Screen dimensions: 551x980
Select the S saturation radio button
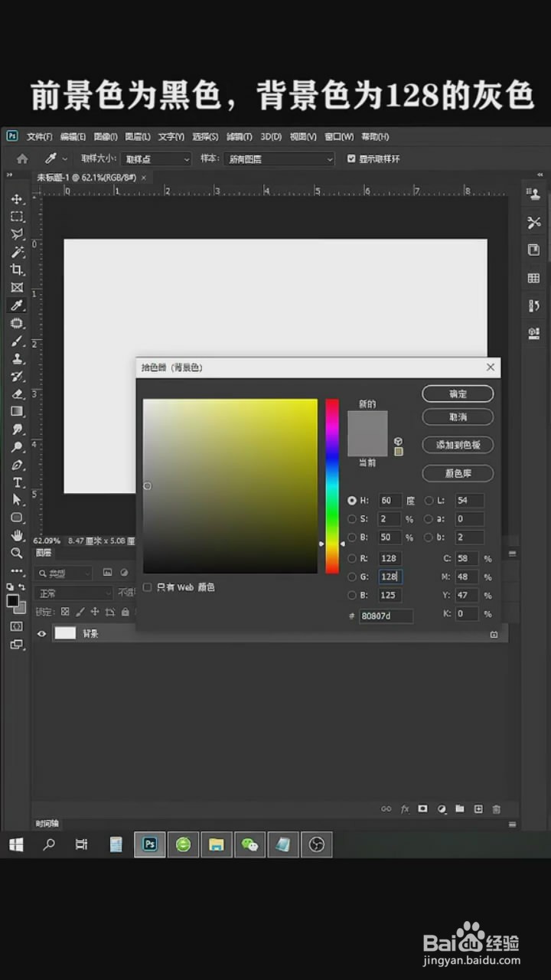point(352,519)
